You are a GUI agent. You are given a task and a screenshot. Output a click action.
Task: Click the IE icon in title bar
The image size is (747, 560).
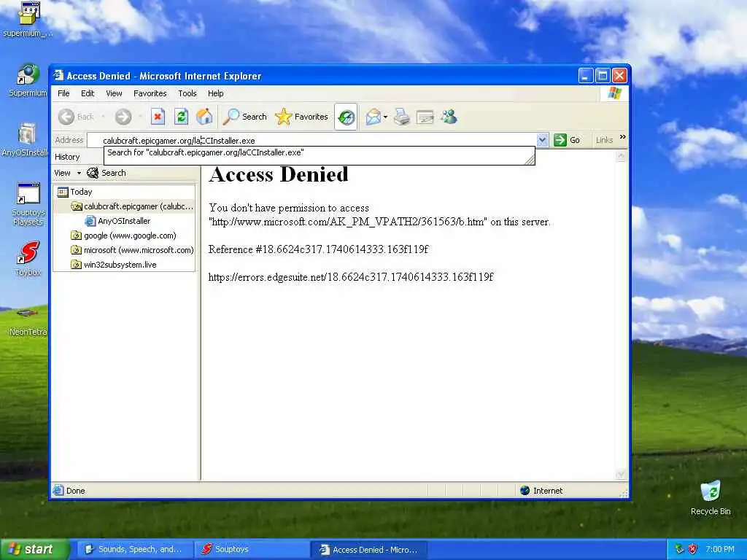pyautogui.click(x=58, y=75)
